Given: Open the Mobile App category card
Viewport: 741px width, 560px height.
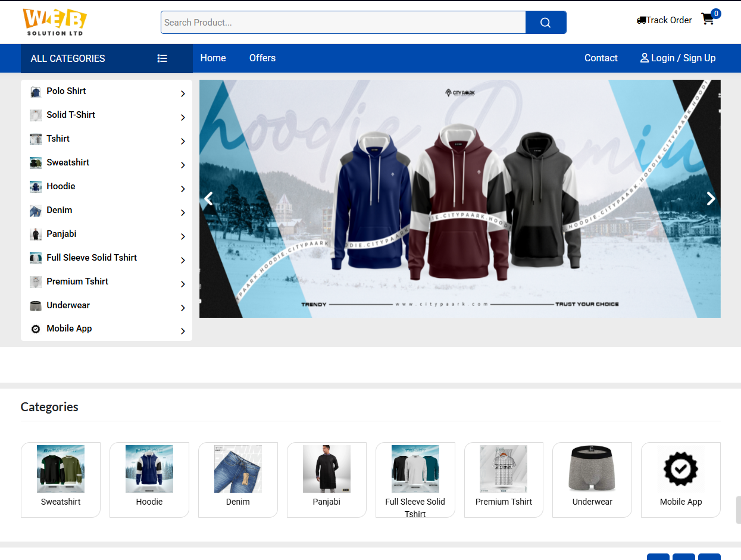Looking at the screenshot, I should [x=681, y=480].
